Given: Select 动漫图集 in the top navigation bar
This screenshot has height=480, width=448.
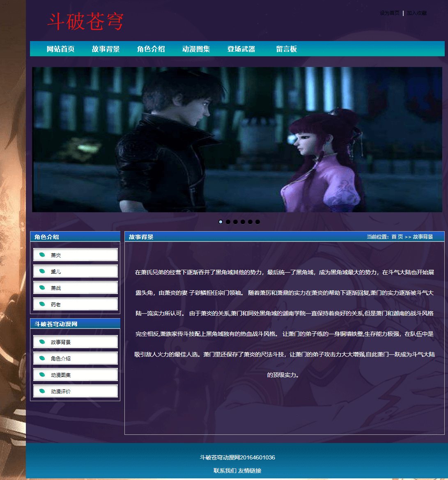Looking at the screenshot, I should (196, 49).
